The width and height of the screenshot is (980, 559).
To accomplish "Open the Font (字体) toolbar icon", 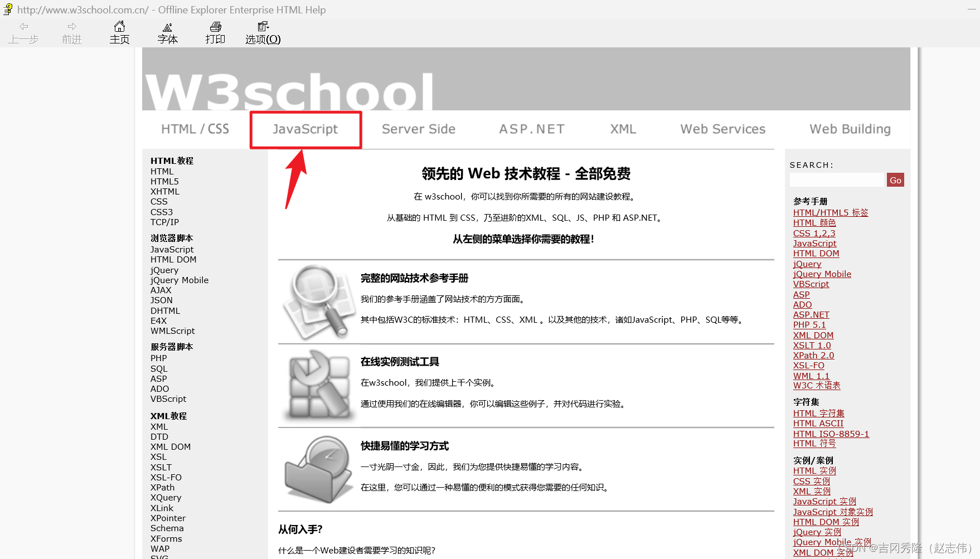I will coord(167,27).
